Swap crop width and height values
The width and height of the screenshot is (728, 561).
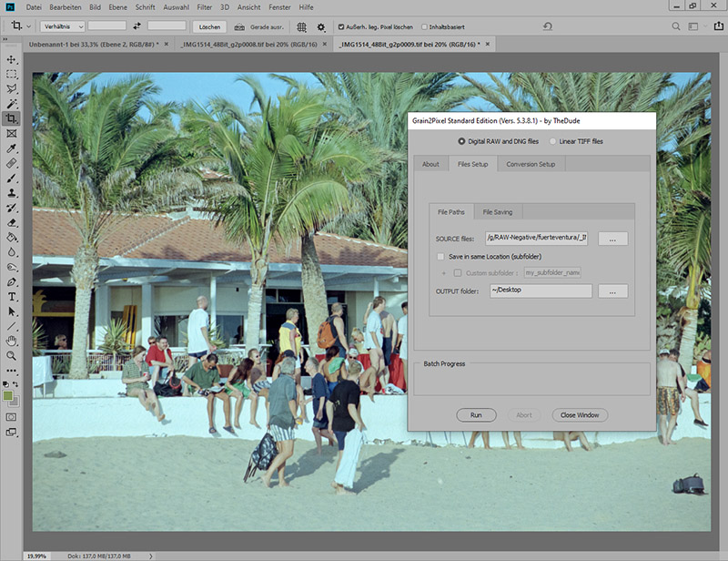[136, 27]
